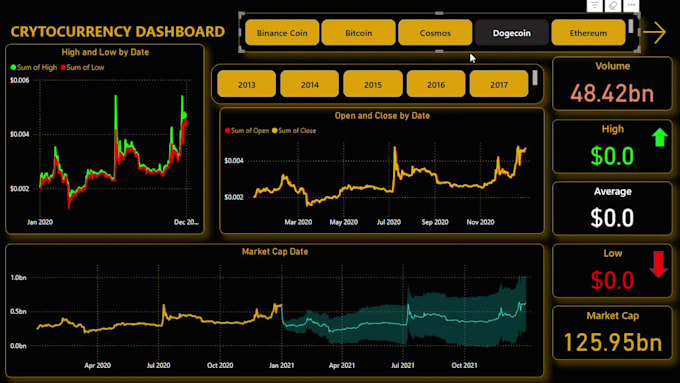Filter by year 2014
The image size is (680, 383).
point(310,85)
